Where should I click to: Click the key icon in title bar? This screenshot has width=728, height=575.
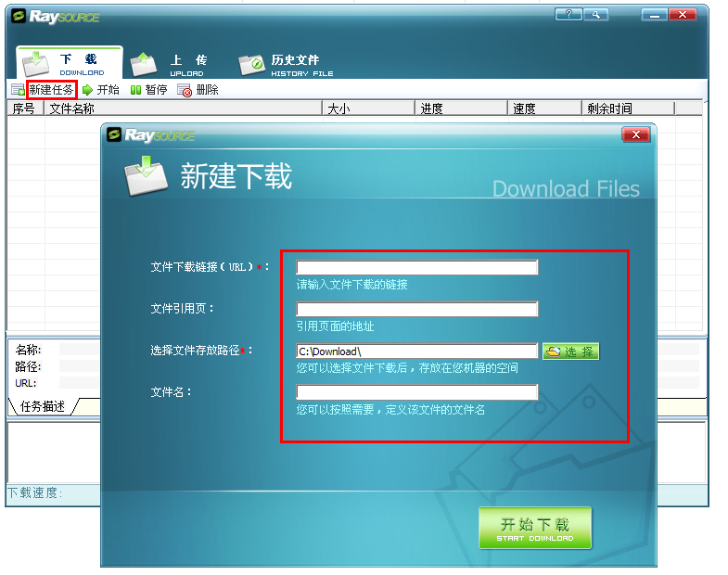(x=595, y=15)
